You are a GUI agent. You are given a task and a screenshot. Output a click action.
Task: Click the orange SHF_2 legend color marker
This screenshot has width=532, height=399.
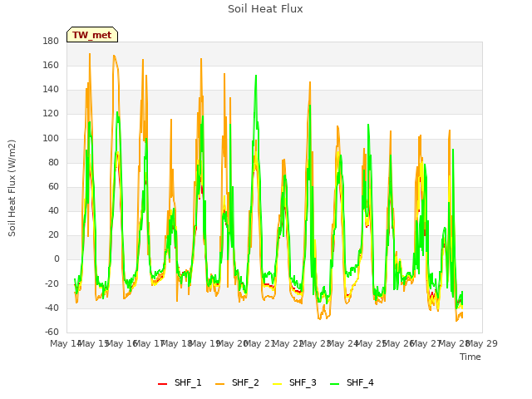(219, 384)
